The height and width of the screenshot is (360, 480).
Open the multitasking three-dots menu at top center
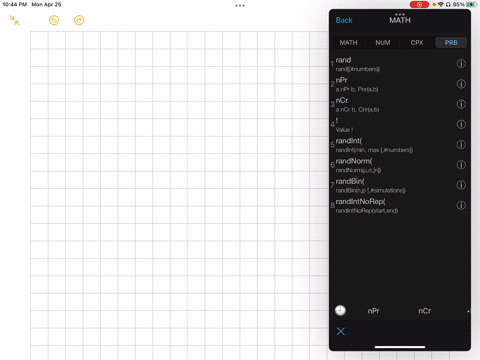coord(240,6)
